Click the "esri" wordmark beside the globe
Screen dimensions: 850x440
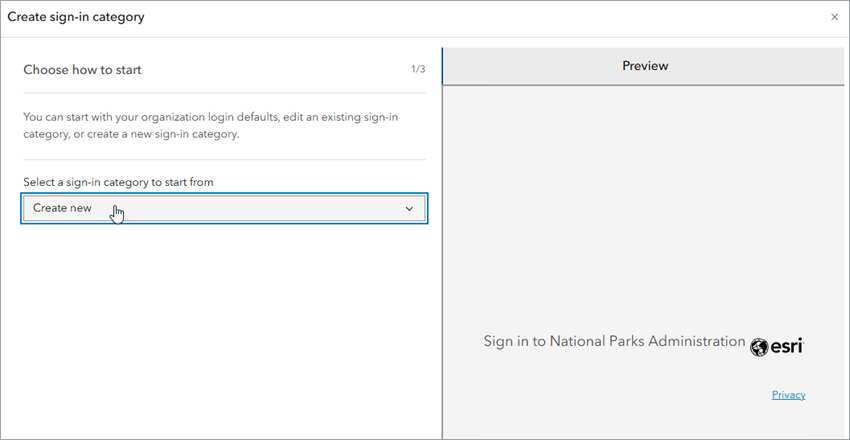click(x=787, y=346)
